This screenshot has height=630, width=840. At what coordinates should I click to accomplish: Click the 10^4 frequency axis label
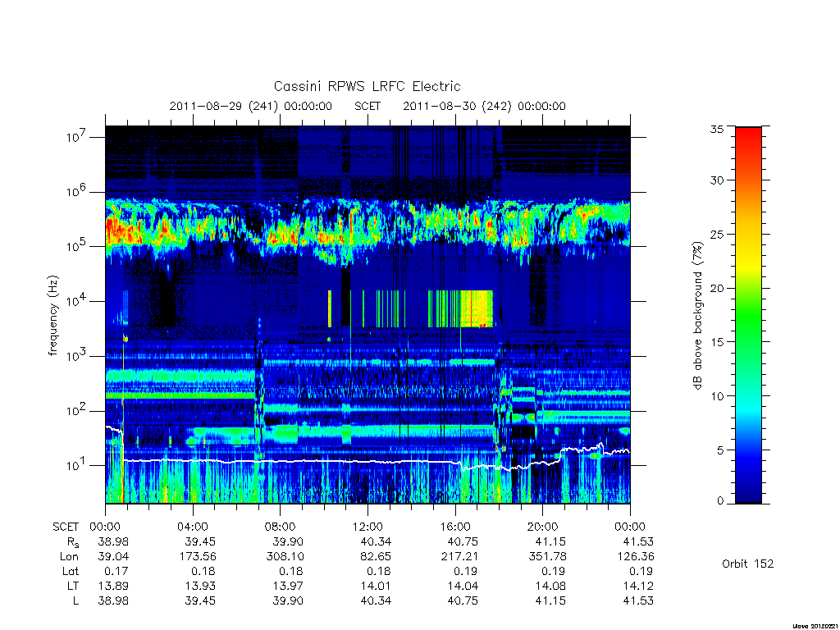pyautogui.click(x=77, y=300)
